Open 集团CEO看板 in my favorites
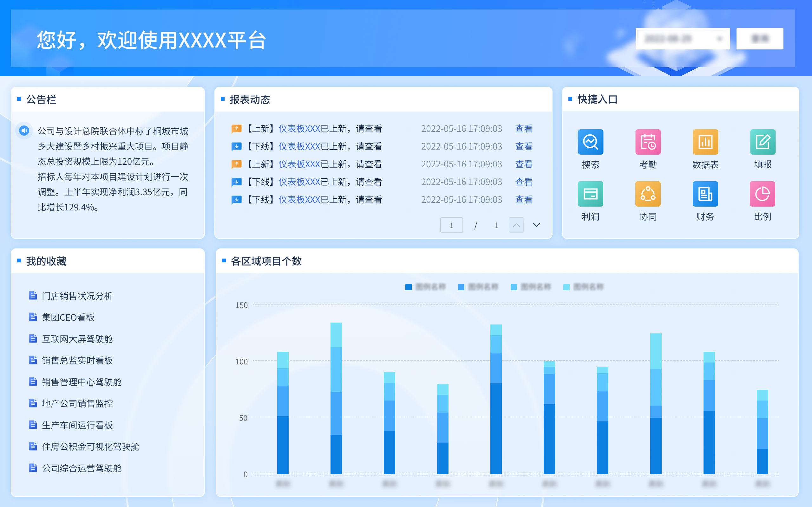This screenshot has width=812, height=507. coord(68,317)
